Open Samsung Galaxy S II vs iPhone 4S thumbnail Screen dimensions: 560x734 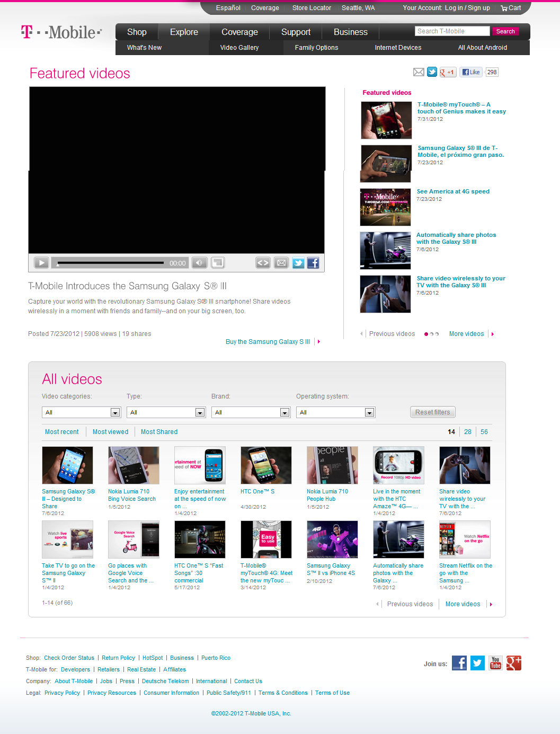(x=332, y=539)
